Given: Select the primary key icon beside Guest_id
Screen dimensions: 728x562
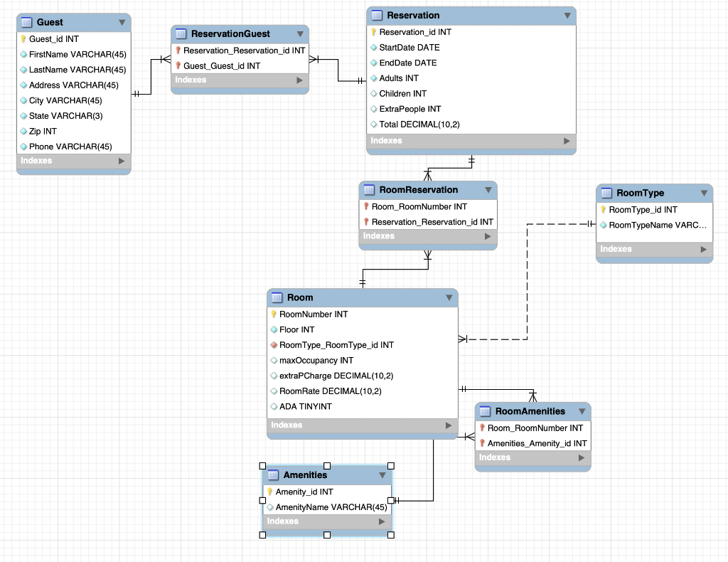Looking at the screenshot, I should pyautogui.click(x=24, y=38).
